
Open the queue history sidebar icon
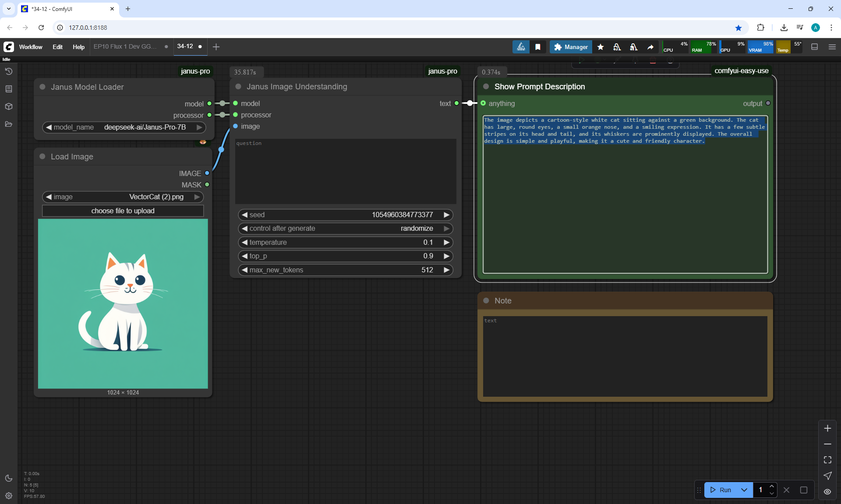pos(9,71)
